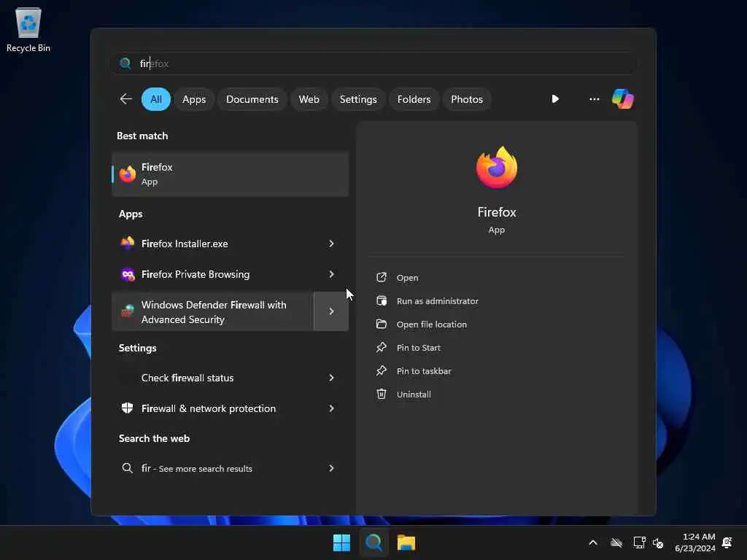Click the muted volume tray icon
The width and height of the screenshot is (747, 560).
pyautogui.click(x=658, y=542)
